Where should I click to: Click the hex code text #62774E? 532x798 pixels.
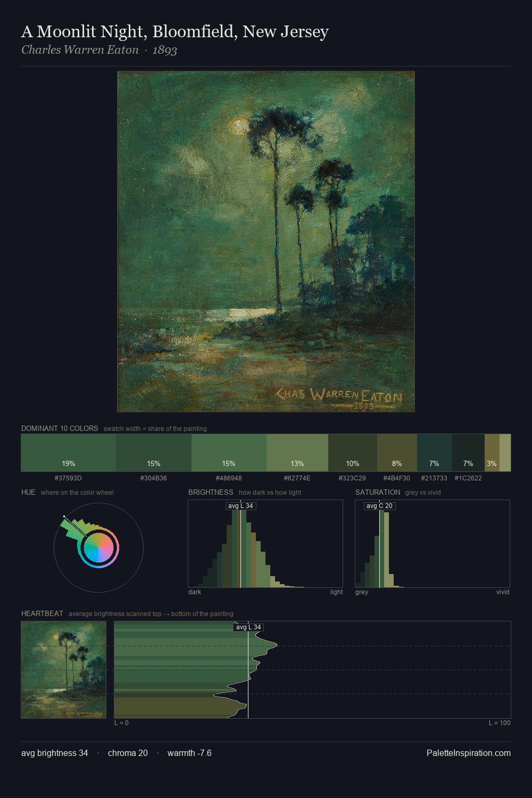click(297, 478)
